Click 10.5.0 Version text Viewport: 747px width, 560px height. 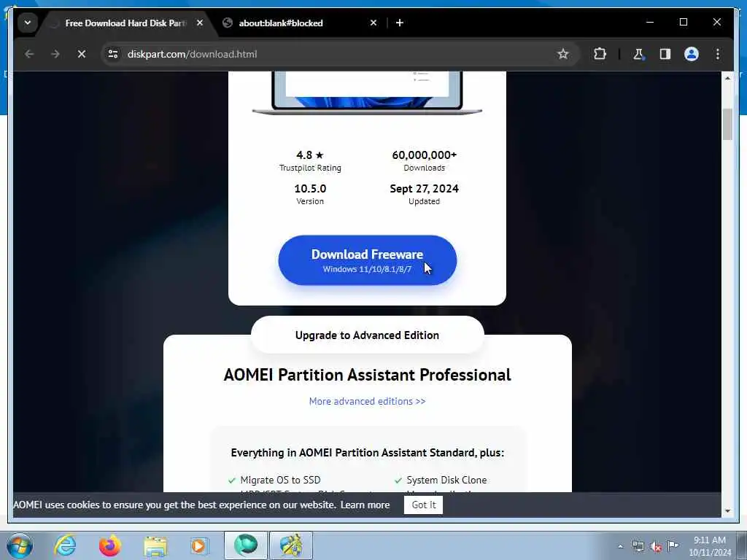point(310,194)
